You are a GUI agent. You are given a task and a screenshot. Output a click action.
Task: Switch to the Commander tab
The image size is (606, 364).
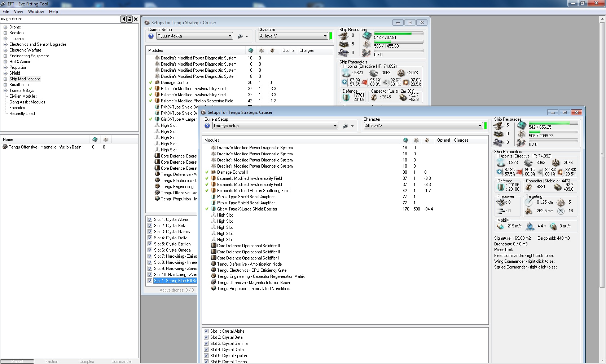tap(122, 361)
